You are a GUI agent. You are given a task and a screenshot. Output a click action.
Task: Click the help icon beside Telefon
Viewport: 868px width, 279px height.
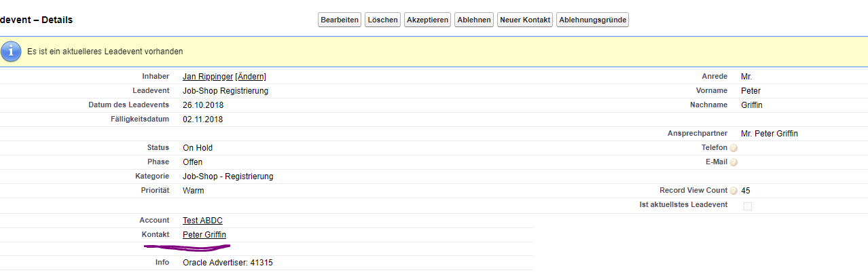[734, 148]
